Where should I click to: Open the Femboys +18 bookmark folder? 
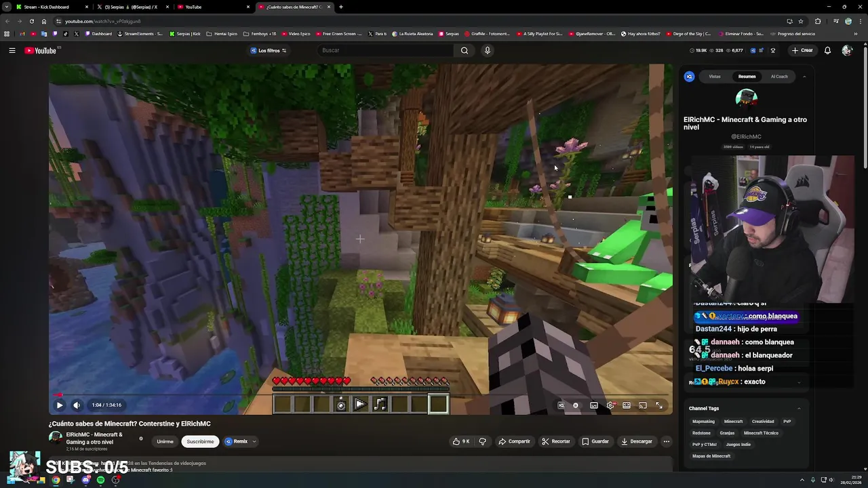click(x=260, y=33)
